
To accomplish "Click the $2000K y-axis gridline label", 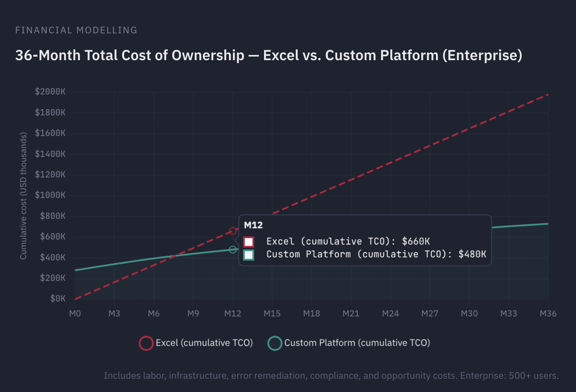I will (x=51, y=92).
